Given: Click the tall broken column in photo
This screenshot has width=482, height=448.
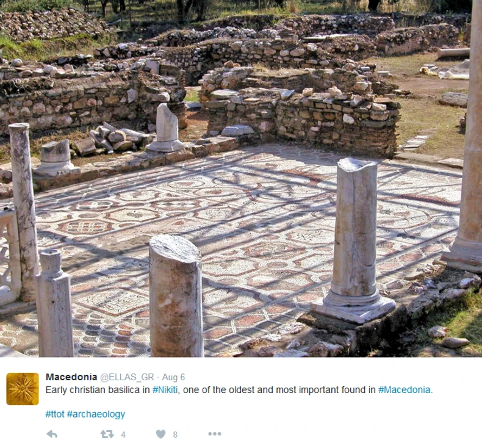Looking at the screenshot, I should tap(354, 240).
